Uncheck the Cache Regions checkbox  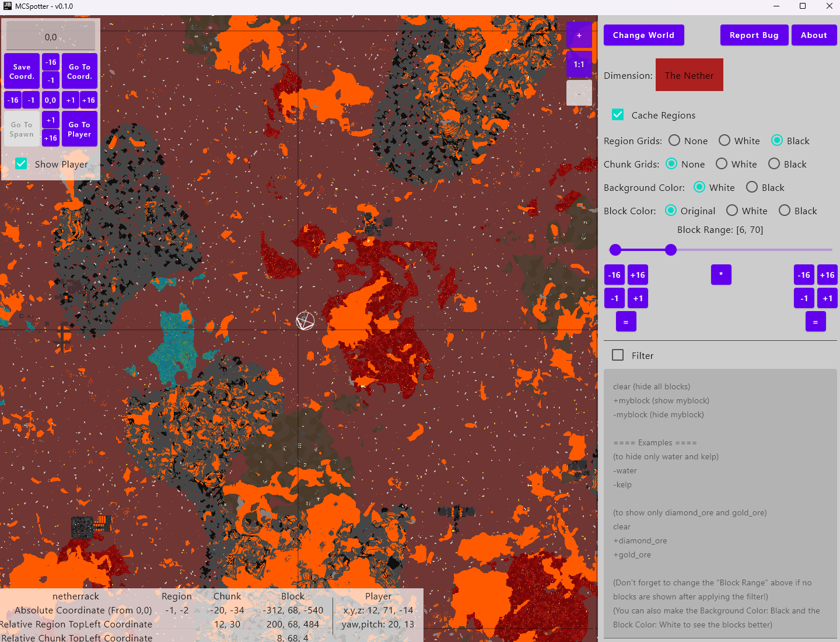click(618, 114)
